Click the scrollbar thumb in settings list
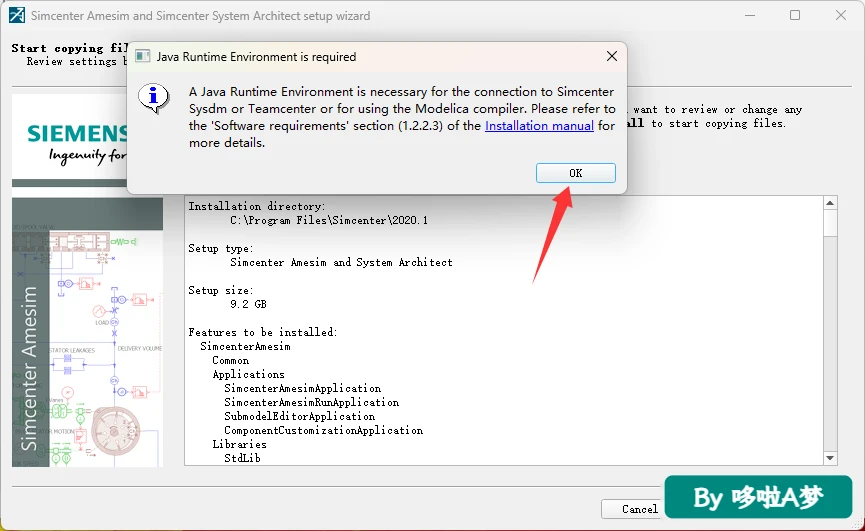 coord(830,223)
